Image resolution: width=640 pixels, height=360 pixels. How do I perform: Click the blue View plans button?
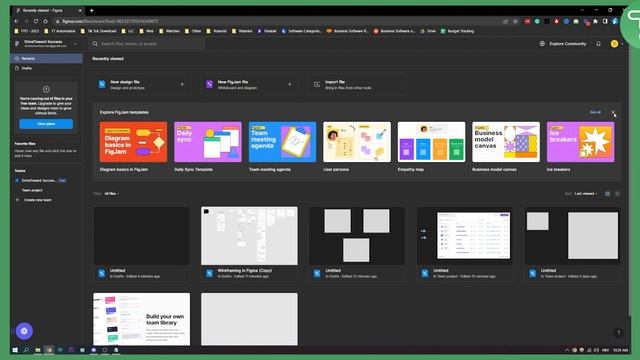click(x=46, y=124)
